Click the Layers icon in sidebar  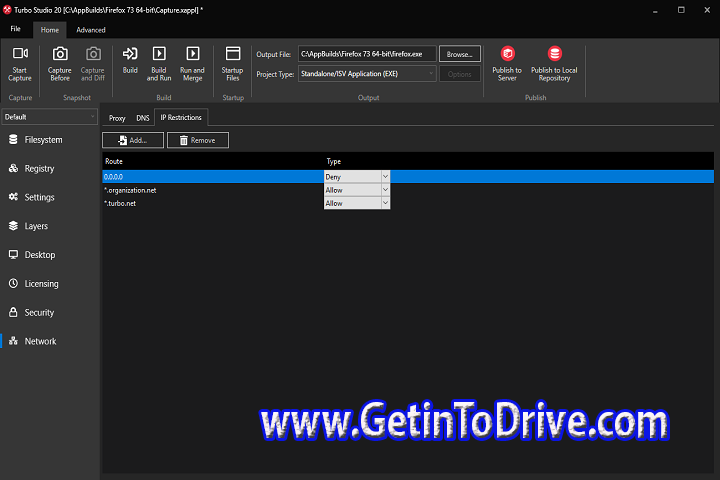[x=13, y=226]
